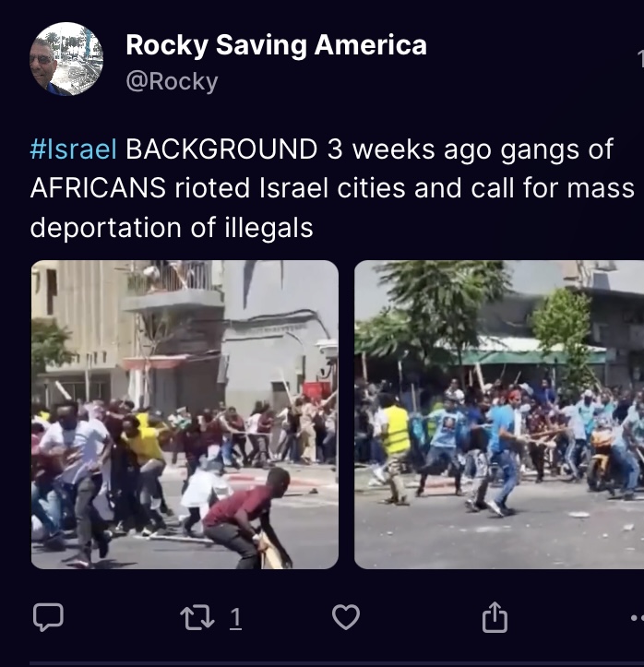Follow the #Israel hashtag link
This screenshot has width=644, height=667.
pos(73,149)
